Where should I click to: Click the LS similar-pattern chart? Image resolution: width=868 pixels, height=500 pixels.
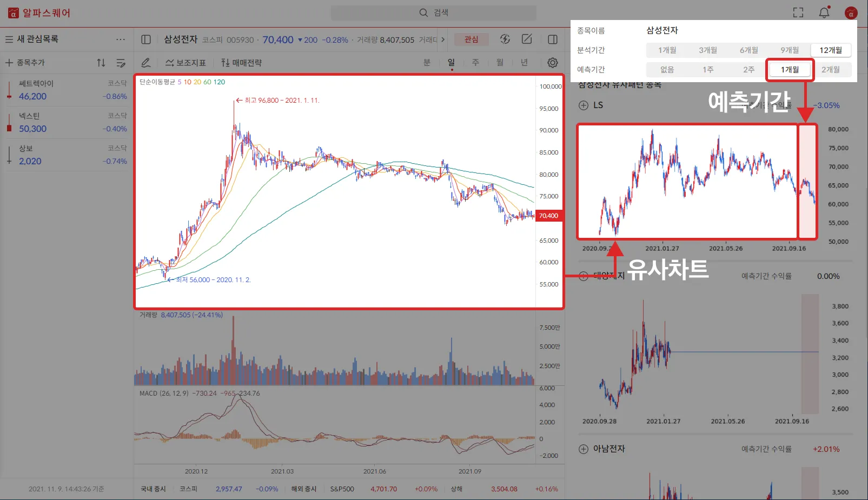(697, 182)
